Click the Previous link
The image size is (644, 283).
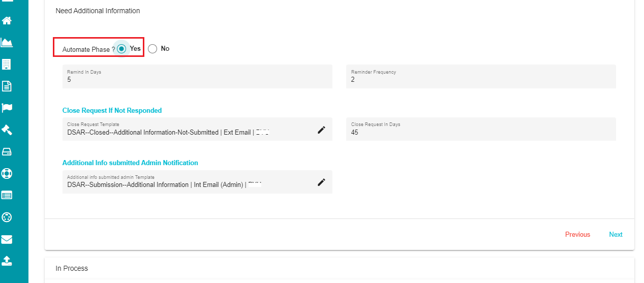pos(577,235)
